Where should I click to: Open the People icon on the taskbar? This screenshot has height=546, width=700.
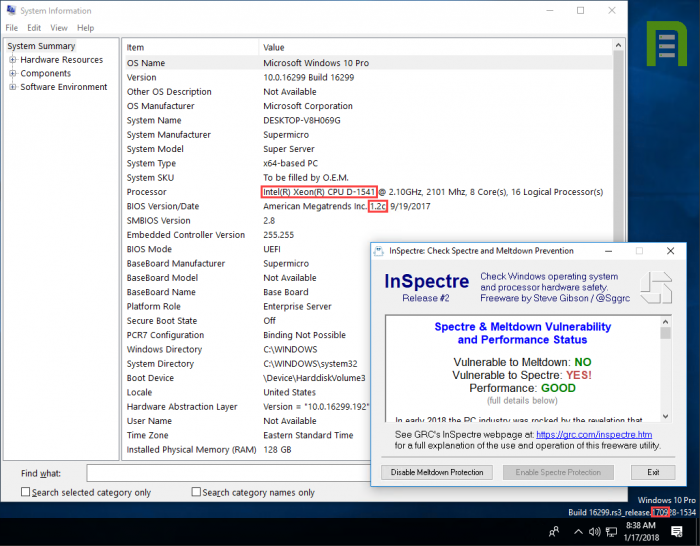554,531
